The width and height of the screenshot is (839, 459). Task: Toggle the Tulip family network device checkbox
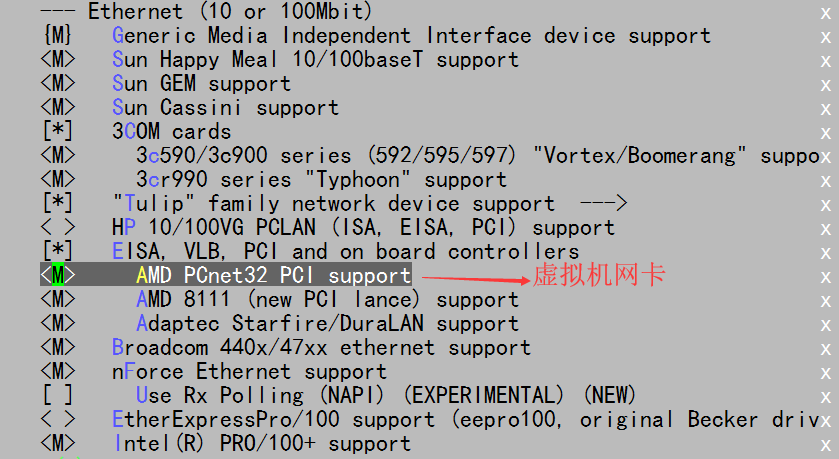tap(58, 203)
